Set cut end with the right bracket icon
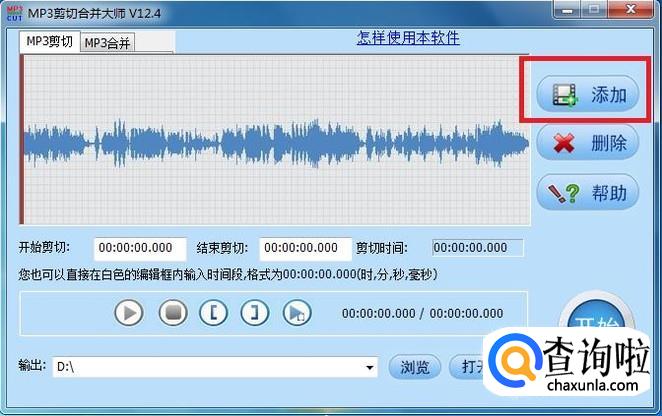662x416 pixels. click(255, 313)
